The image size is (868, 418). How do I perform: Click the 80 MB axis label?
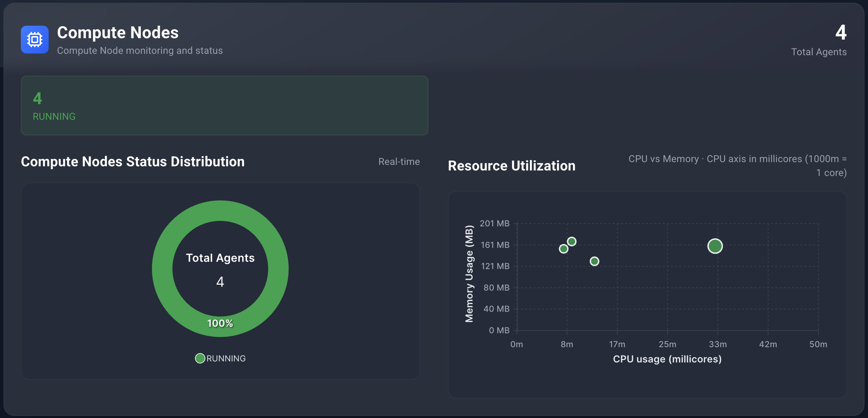click(497, 287)
